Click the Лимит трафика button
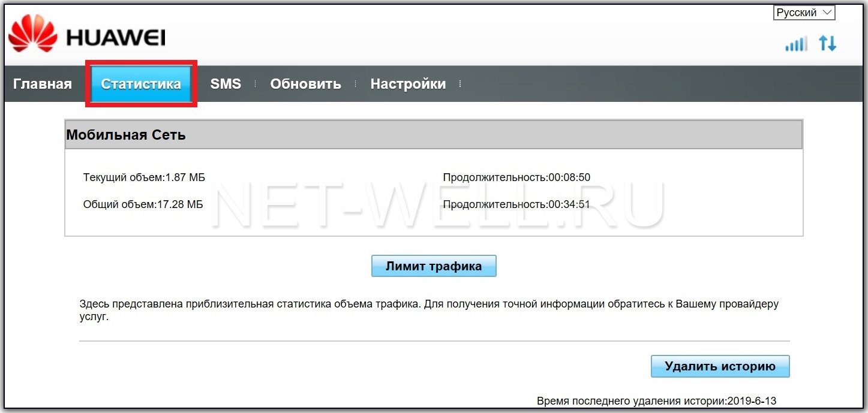The height and width of the screenshot is (413, 868). (434, 266)
